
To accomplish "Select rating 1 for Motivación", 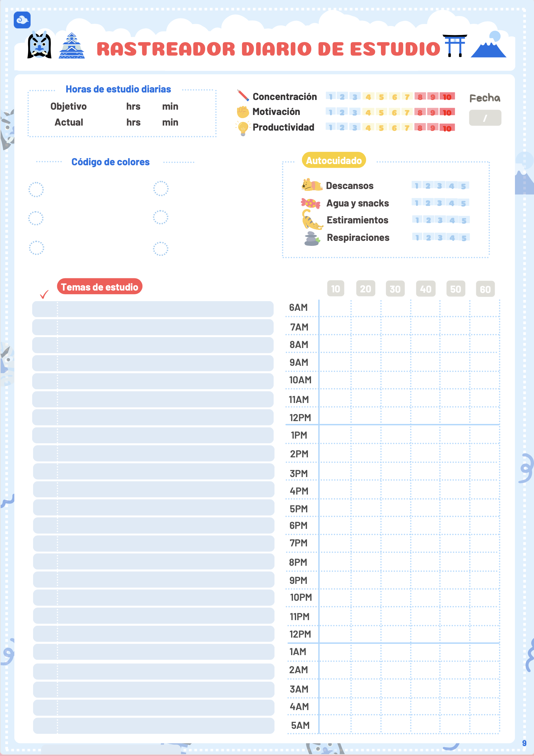I will pos(330,112).
